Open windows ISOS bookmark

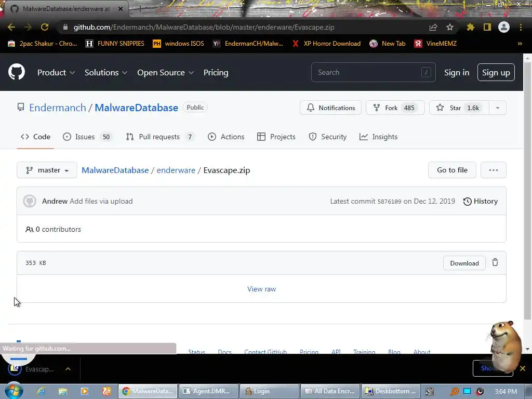pos(179,44)
